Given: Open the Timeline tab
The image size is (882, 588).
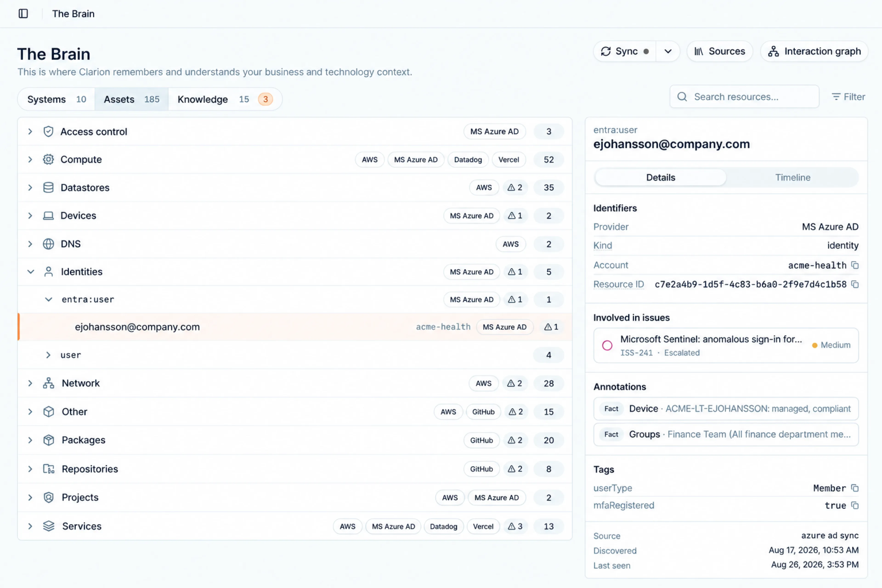Looking at the screenshot, I should (x=792, y=177).
